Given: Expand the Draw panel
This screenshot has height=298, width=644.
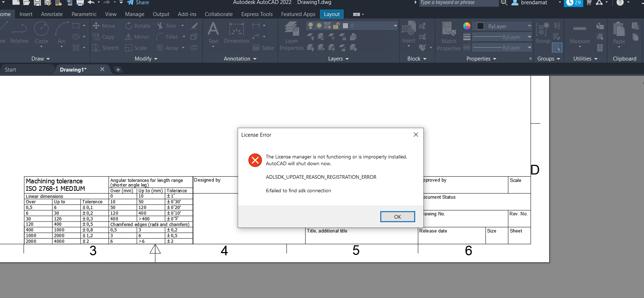Looking at the screenshot, I should click(x=40, y=59).
